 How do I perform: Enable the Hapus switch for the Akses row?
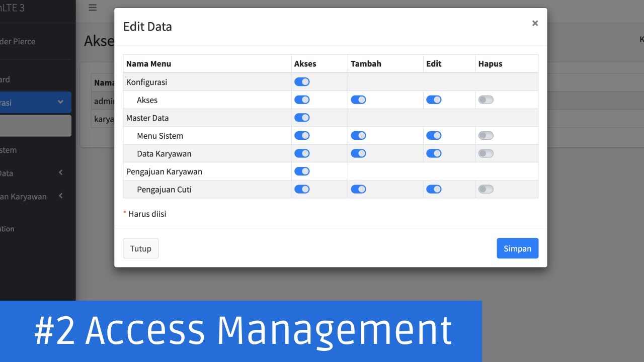click(x=486, y=100)
